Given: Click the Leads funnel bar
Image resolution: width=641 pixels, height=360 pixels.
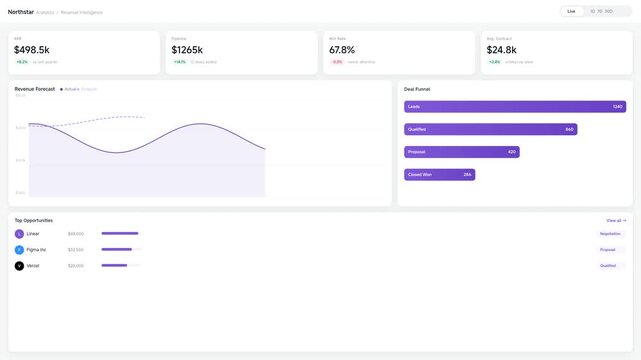Looking at the screenshot, I should click(515, 107).
